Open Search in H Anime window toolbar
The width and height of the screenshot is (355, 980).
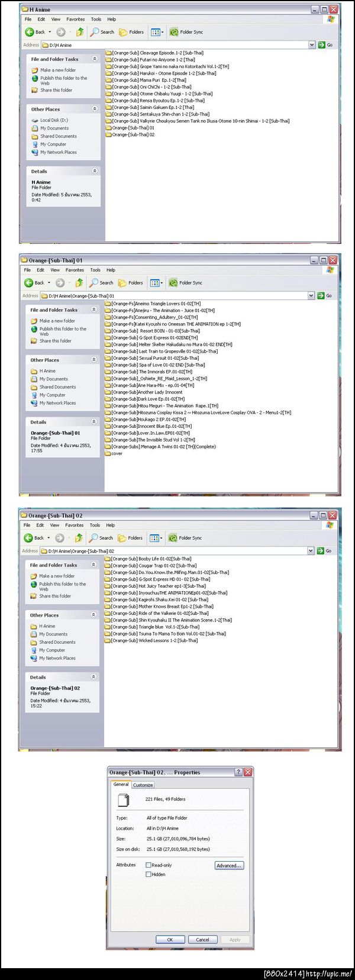click(x=102, y=32)
